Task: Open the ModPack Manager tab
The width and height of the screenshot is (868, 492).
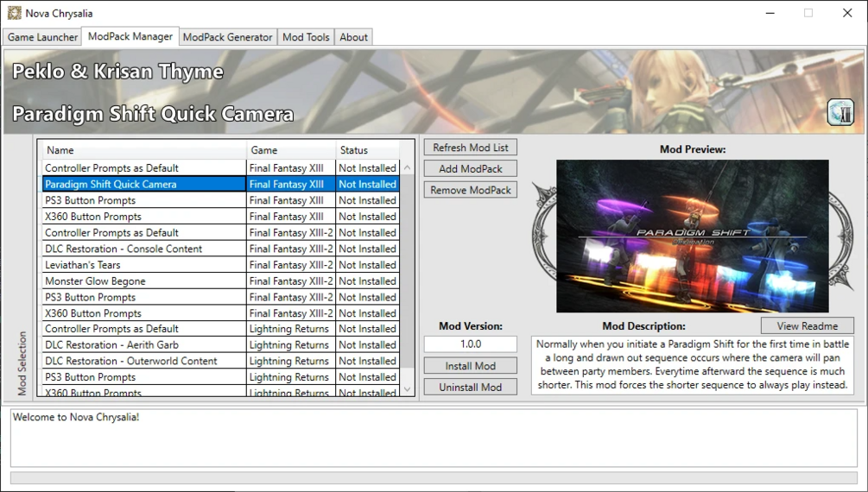Action: click(x=130, y=36)
